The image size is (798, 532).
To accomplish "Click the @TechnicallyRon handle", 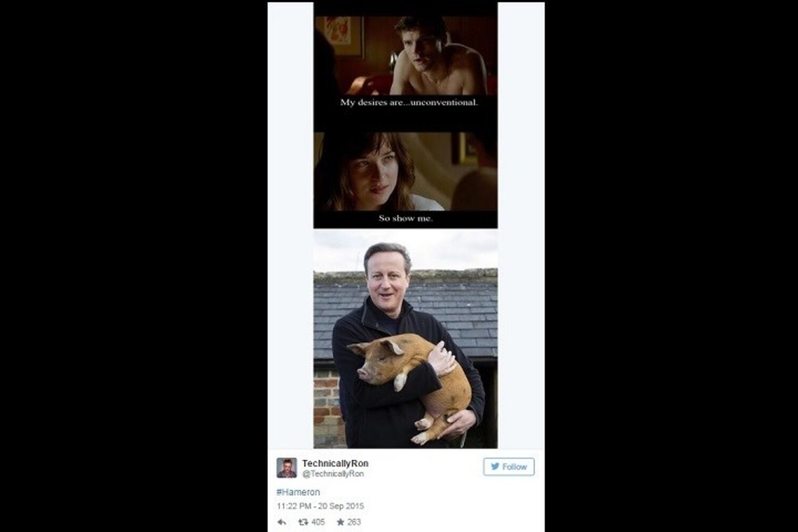I will coord(333,473).
